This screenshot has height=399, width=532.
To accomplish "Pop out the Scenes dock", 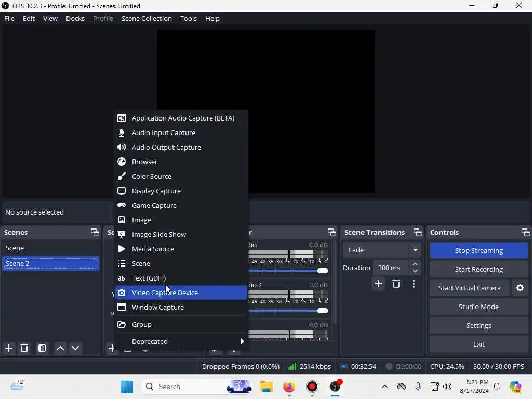I will 95,232.
